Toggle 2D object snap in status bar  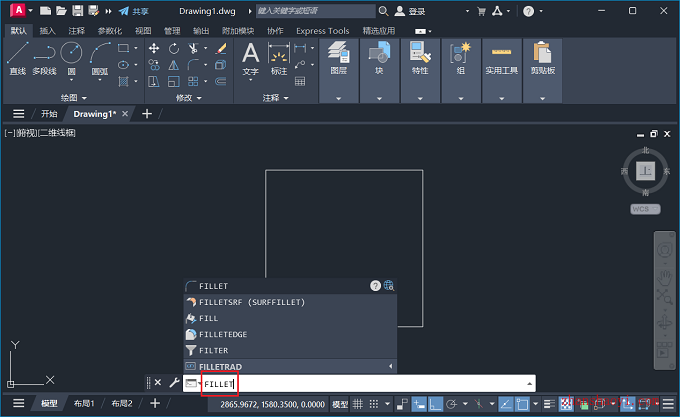(x=522, y=404)
